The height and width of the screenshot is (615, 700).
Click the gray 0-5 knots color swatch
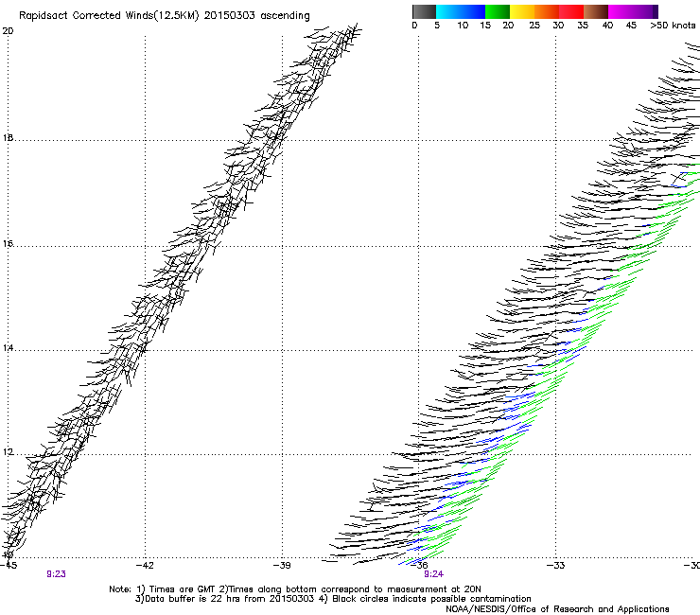[424, 11]
